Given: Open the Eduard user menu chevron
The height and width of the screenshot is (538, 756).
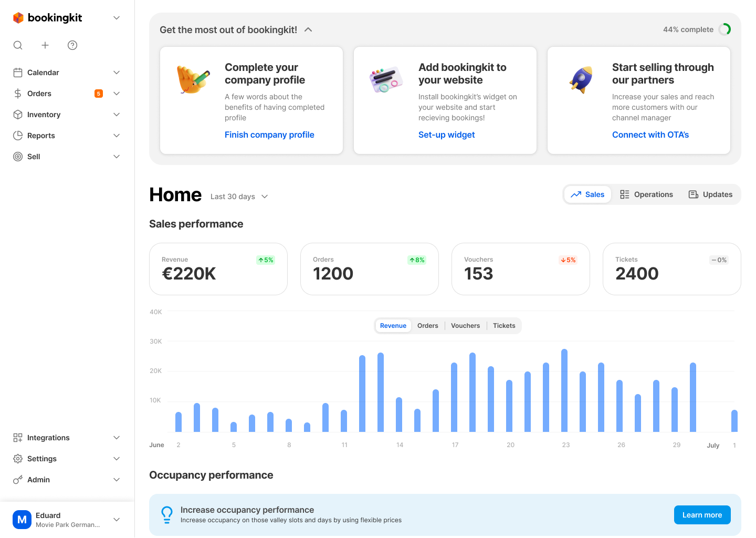Looking at the screenshot, I should [117, 520].
